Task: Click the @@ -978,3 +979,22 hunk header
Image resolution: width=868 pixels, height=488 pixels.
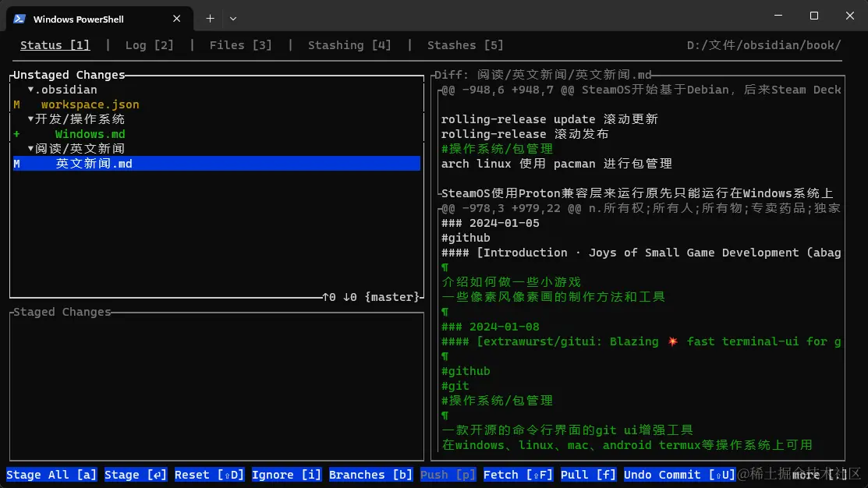Action: [x=641, y=208]
